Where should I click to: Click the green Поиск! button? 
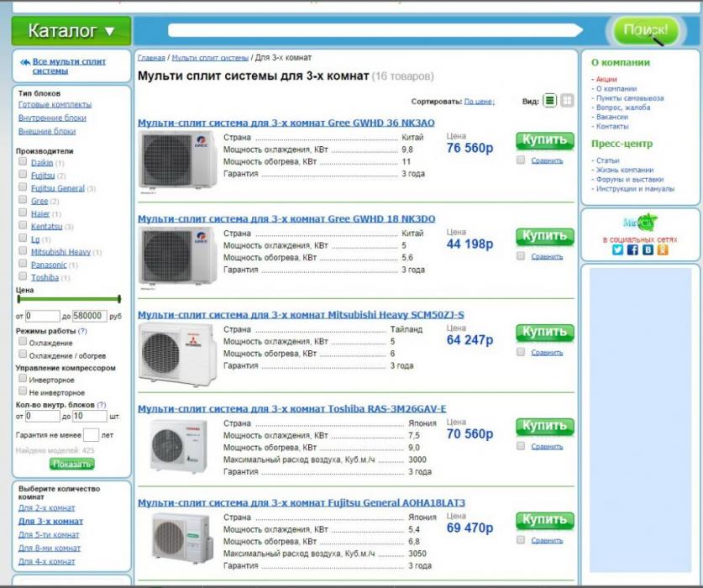pyautogui.click(x=646, y=30)
